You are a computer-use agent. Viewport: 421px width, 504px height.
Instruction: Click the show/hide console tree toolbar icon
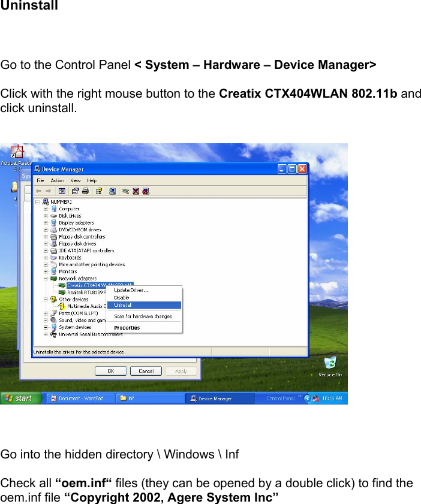tap(62, 191)
